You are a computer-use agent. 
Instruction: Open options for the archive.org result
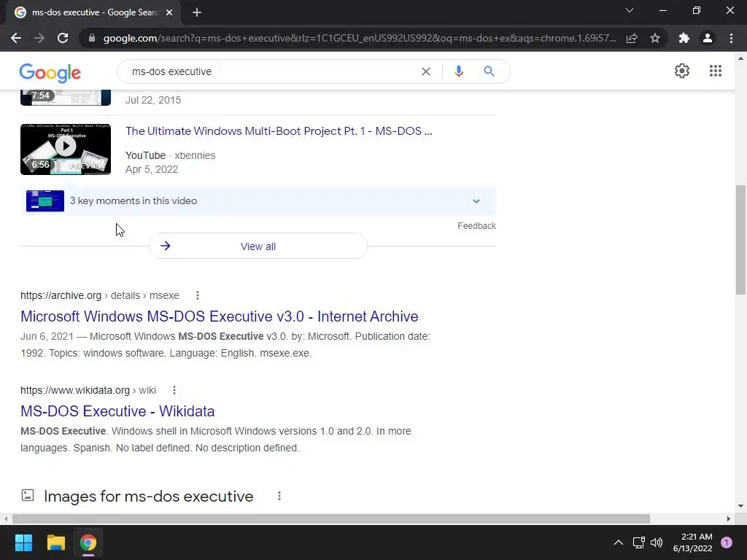coord(198,296)
